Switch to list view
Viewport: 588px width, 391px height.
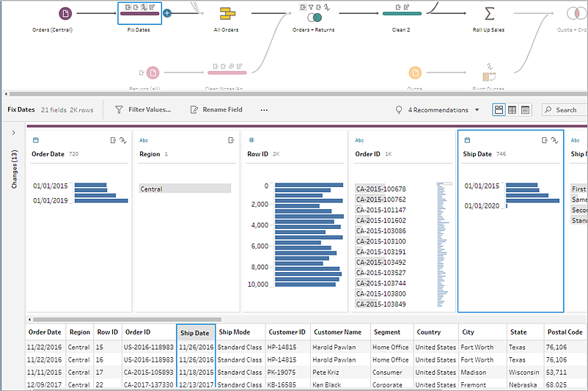point(525,109)
